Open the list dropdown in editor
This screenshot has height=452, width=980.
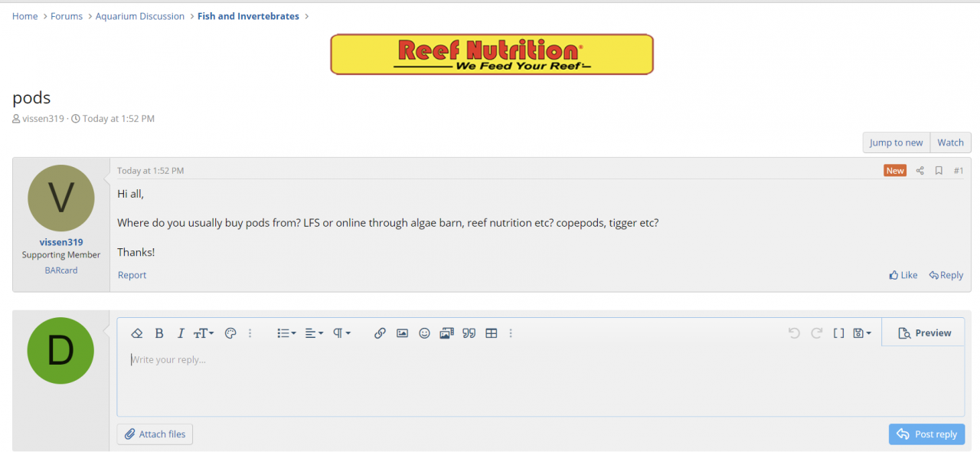tap(286, 333)
